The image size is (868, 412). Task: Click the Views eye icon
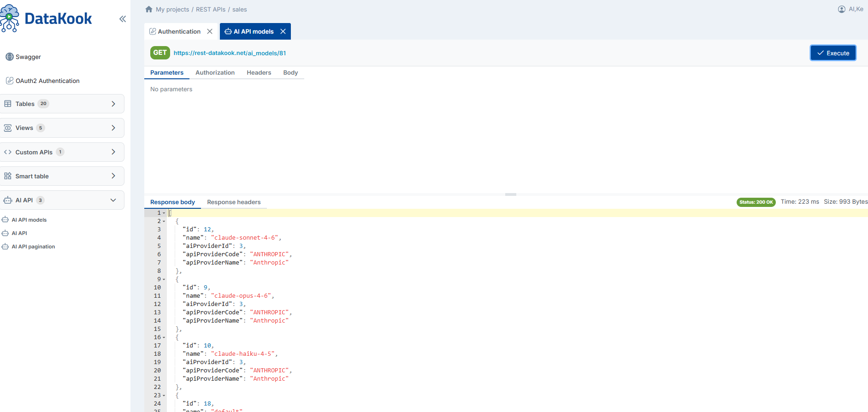(x=8, y=128)
